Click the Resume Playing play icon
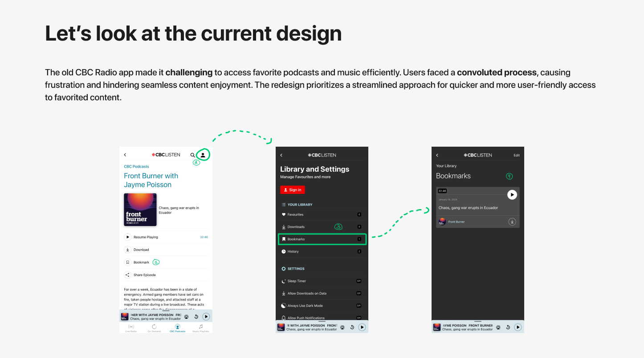This screenshot has width=644, height=358. [127, 237]
